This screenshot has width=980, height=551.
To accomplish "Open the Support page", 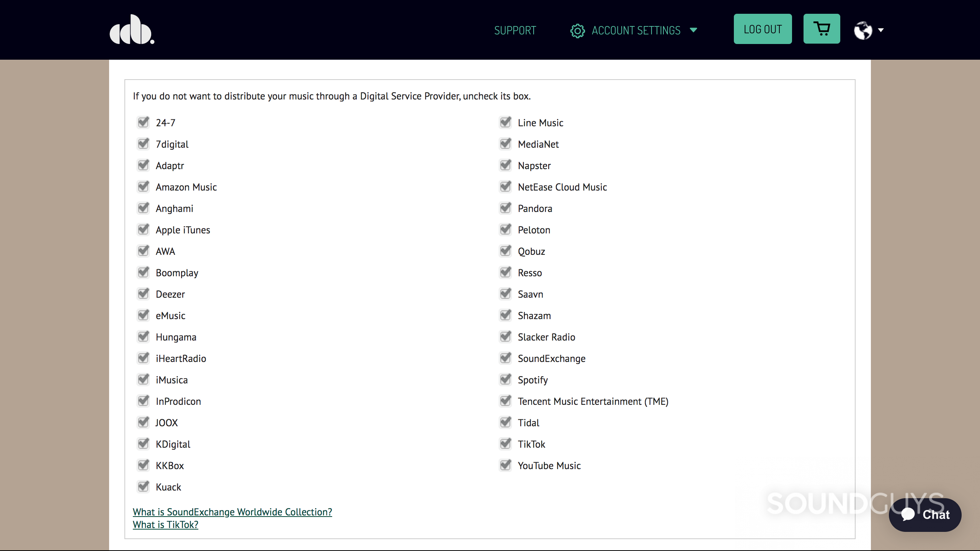I will (515, 30).
